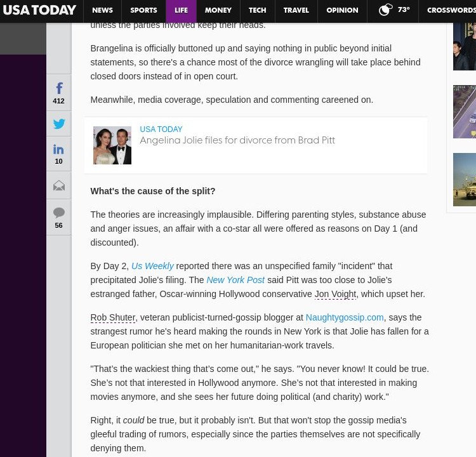Open the Tech section
The width and height of the screenshot is (476, 457).
(x=258, y=10)
